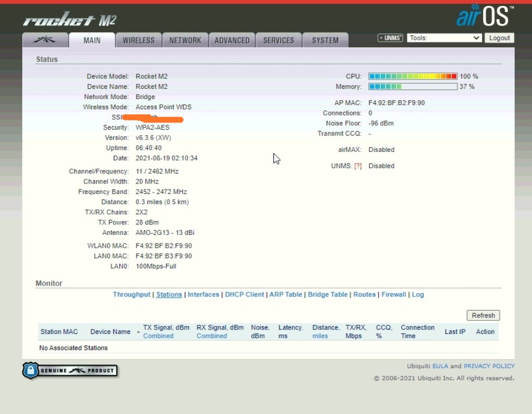Image resolution: width=532 pixels, height=414 pixels.
Task: Click the LAN0 value 100Mbps-Full
Action: click(x=156, y=266)
